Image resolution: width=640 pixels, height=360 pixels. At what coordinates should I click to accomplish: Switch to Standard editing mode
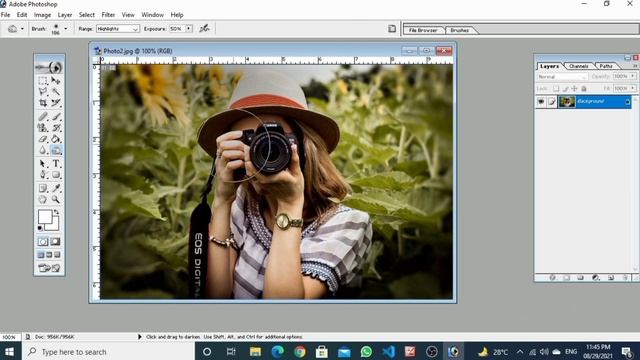click(42, 242)
